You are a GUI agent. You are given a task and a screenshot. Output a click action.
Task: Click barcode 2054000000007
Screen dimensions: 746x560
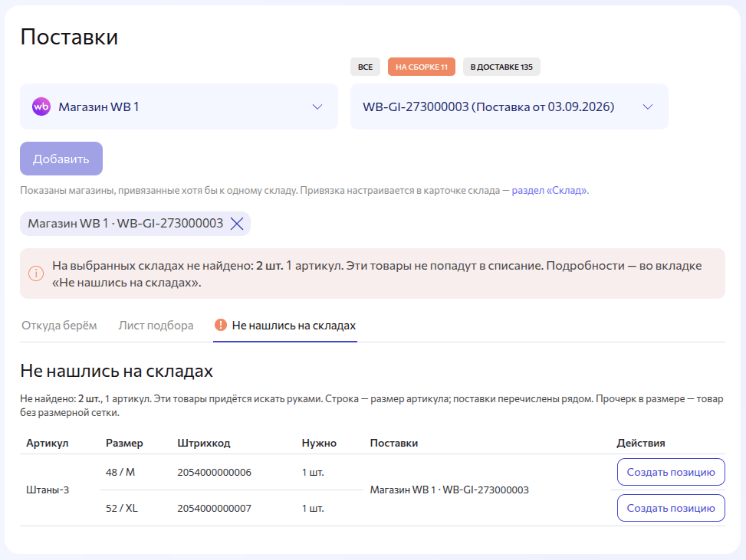[x=214, y=508]
